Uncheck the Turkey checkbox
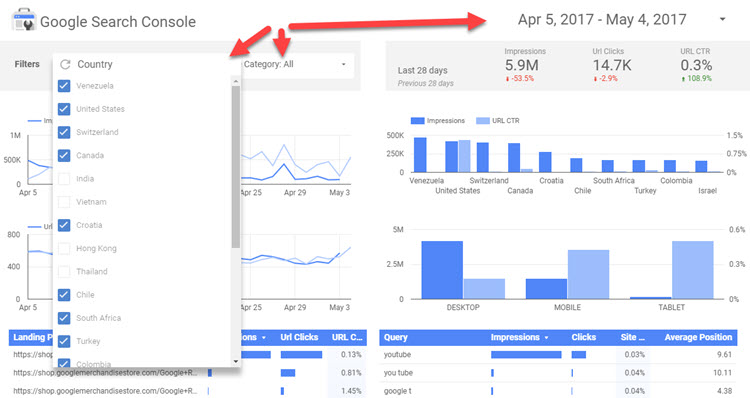 pyautogui.click(x=64, y=341)
